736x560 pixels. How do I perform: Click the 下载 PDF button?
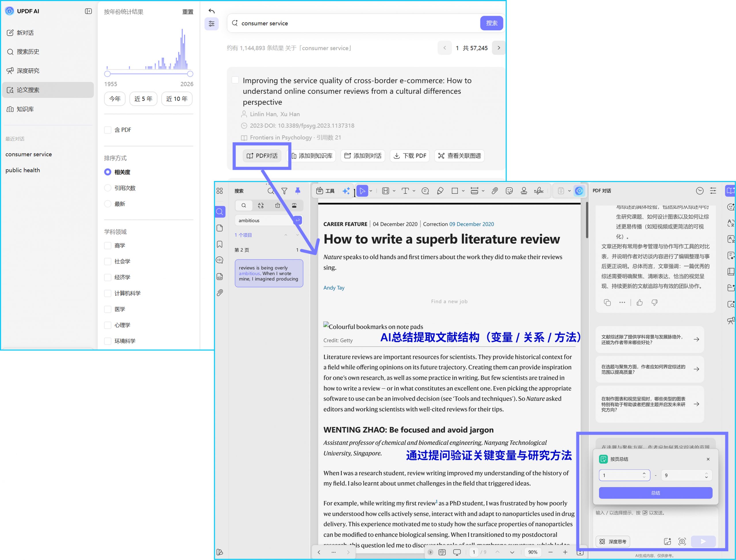click(410, 156)
